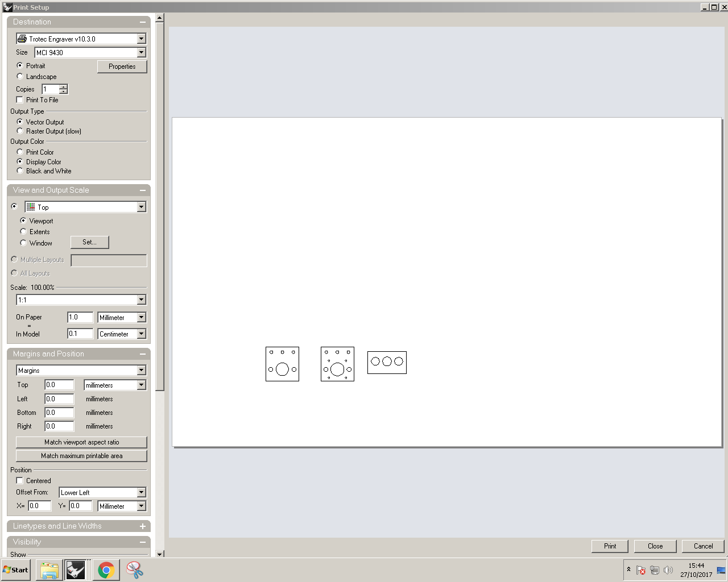Expand the Linetypes and Line Widths section
The height and width of the screenshot is (582, 728).
click(142, 526)
